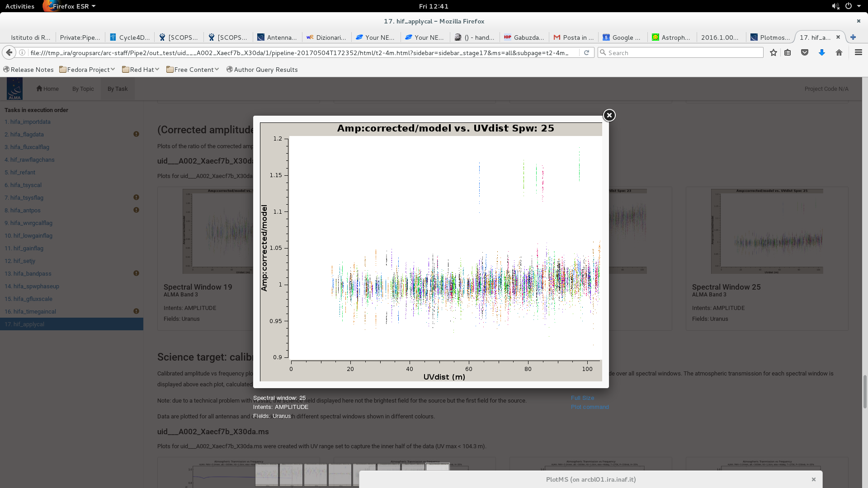Show bookmarks list icon

click(788, 52)
